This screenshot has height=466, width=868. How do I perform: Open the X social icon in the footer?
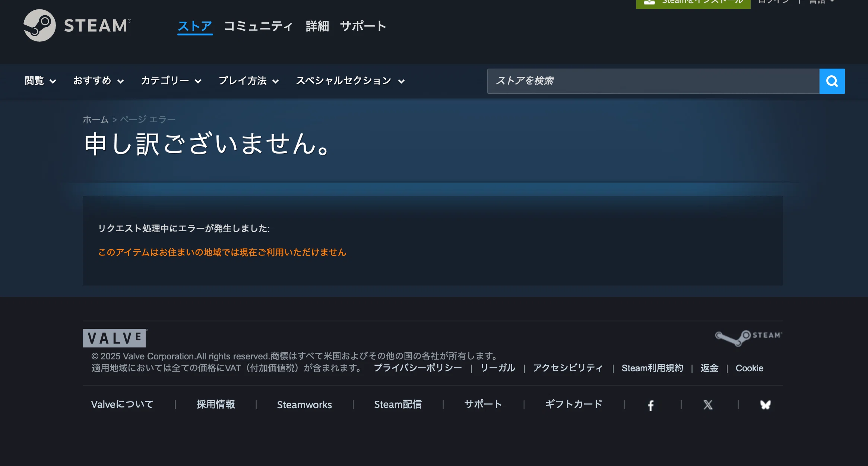pos(708,405)
